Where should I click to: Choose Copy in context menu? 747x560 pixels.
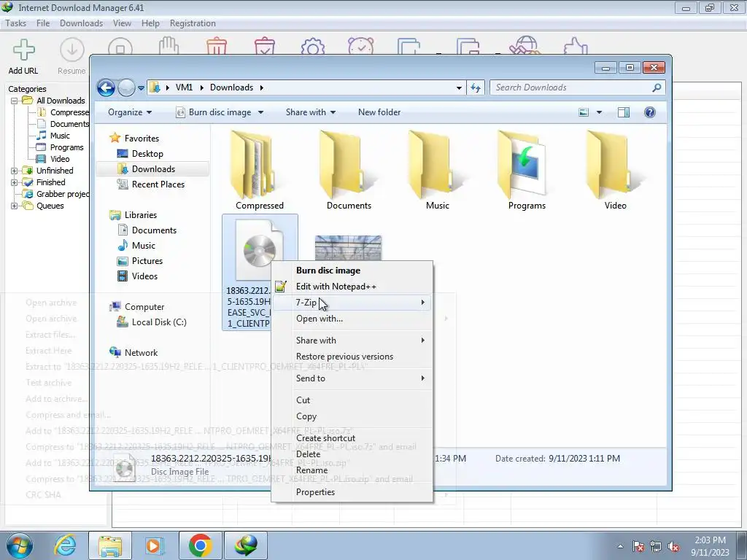[x=352, y=416]
